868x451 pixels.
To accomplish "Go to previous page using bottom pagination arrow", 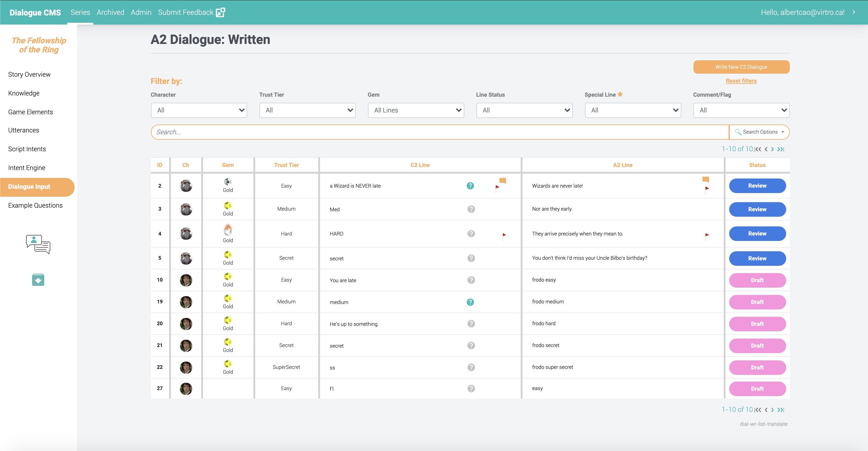I will pos(766,410).
